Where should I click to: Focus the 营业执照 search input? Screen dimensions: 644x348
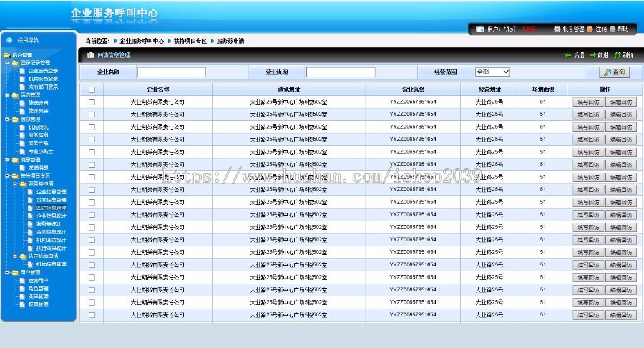(341, 72)
